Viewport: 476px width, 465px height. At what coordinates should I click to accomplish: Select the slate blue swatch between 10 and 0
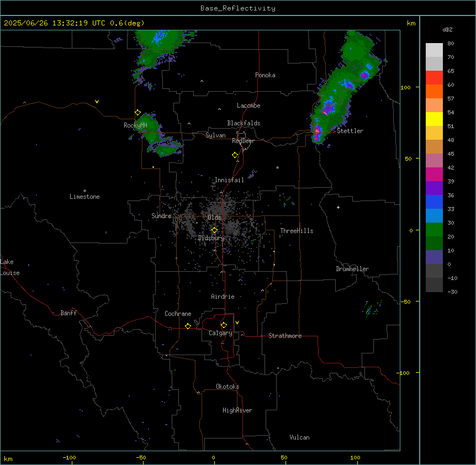click(434, 257)
